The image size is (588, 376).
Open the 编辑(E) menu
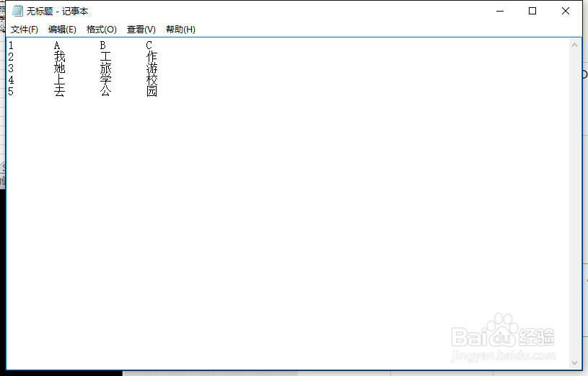62,30
